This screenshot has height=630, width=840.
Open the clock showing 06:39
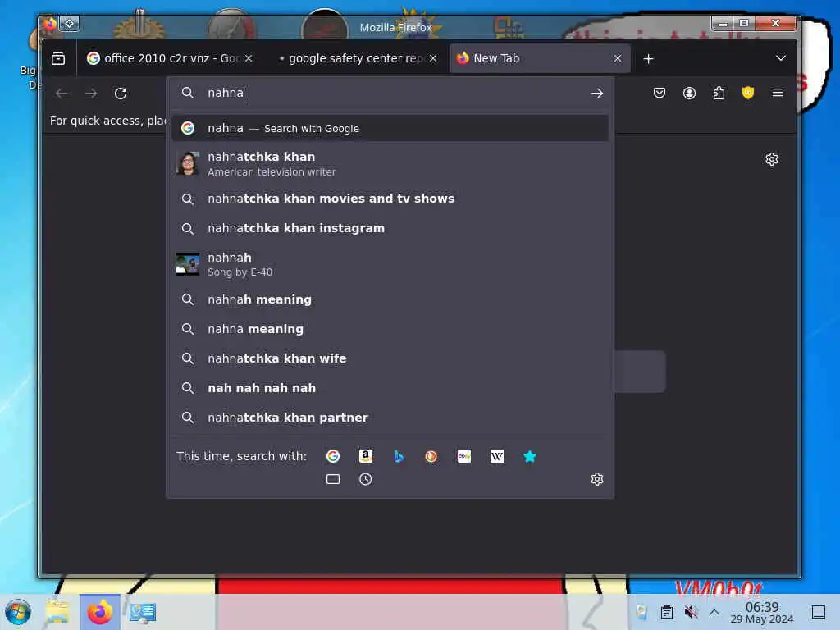762,612
